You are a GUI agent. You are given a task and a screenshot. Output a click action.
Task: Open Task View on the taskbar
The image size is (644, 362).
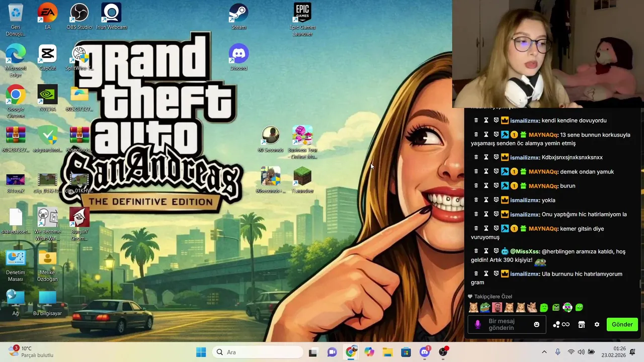tap(313, 352)
